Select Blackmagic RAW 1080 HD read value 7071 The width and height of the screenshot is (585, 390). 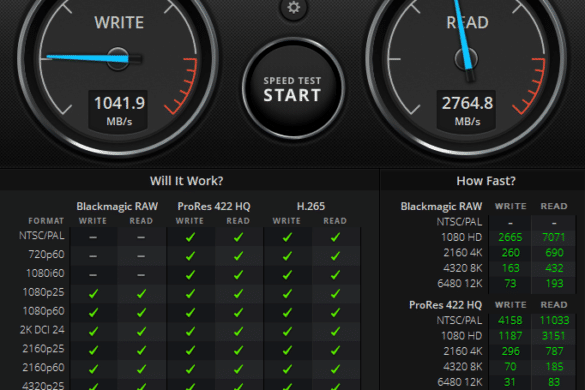pos(554,237)
